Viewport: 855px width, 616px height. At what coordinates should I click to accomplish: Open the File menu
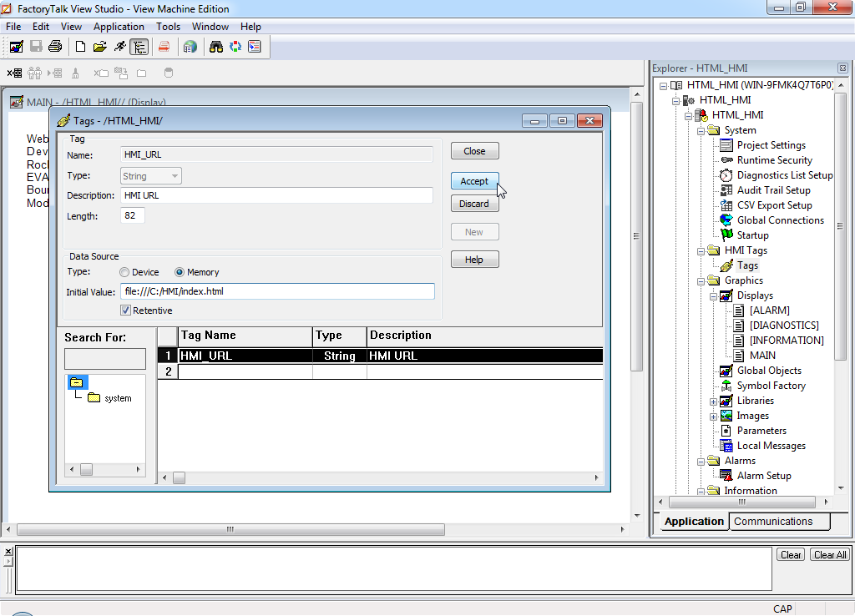point(13,27)
